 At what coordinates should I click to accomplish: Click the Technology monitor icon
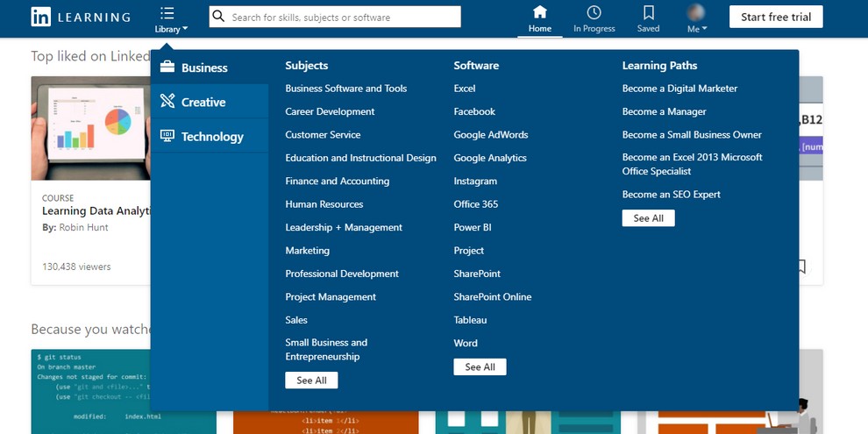[167, 135]
